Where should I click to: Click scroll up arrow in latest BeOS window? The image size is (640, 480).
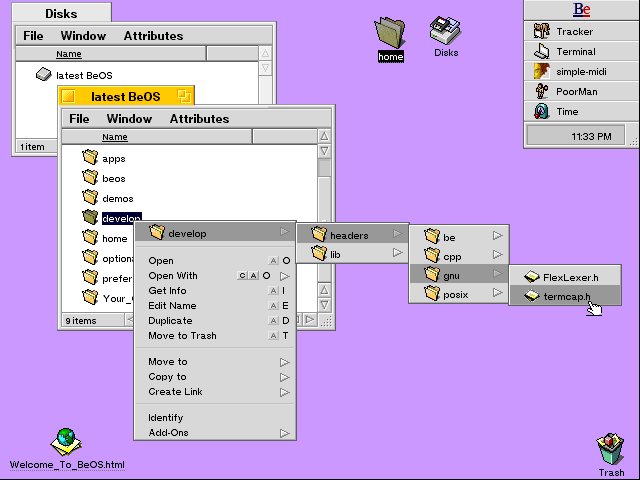point(324,136)
